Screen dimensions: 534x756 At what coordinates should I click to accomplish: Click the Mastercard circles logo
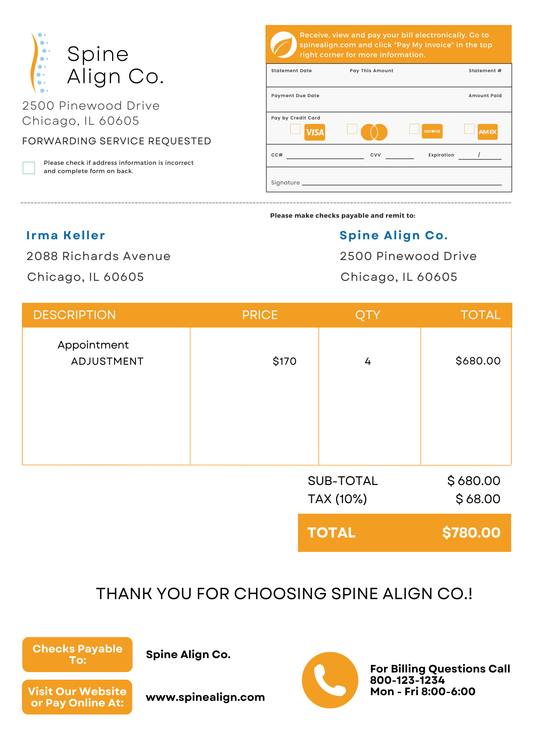coord(374,132)
